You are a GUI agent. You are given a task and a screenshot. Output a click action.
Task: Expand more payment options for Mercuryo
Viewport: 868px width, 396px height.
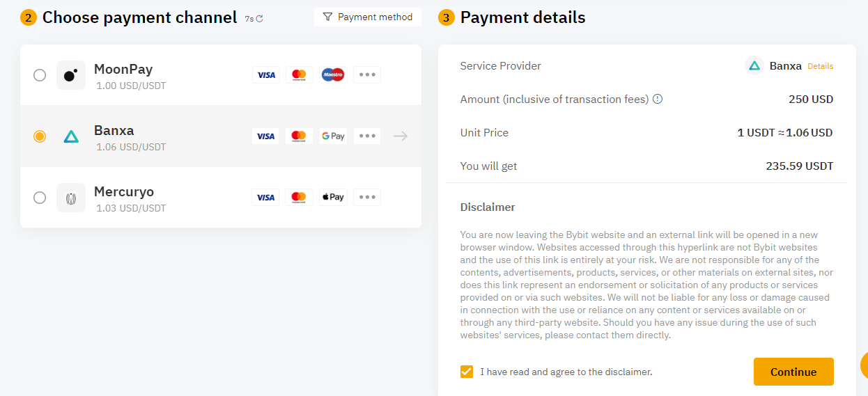coord(367,197)
